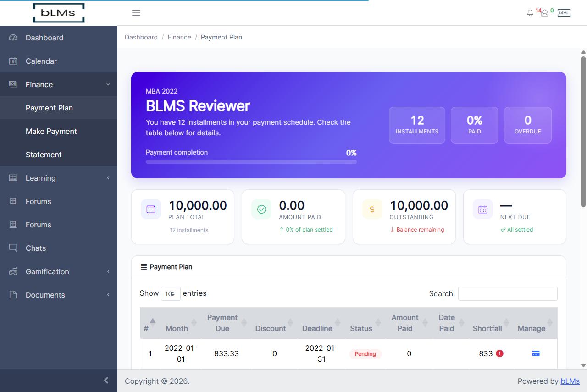Click the hamburger menu icon
This screenshot has width=587, height=392.
point(136,13)
